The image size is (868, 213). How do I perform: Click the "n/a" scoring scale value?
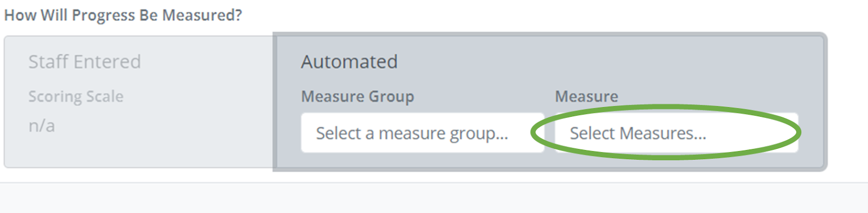(x=42, y=126)
